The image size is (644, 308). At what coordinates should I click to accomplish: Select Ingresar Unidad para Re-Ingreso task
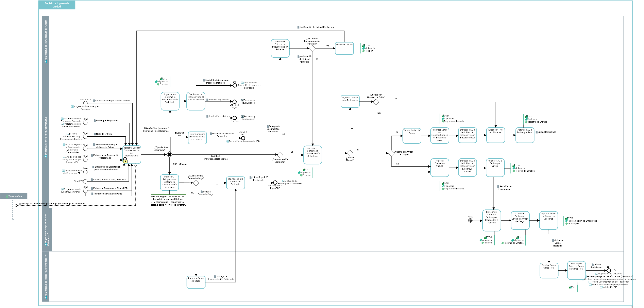(350, 101)
